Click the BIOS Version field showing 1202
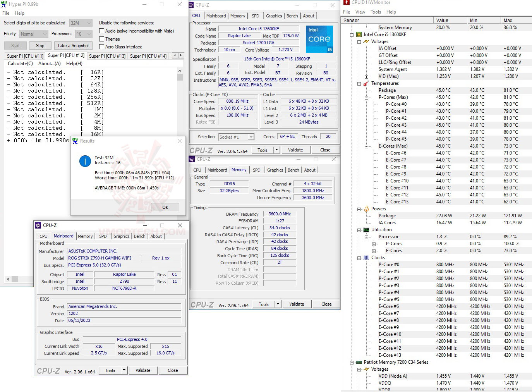This screenshot has width=532, height=392. [x=124, y=314]
